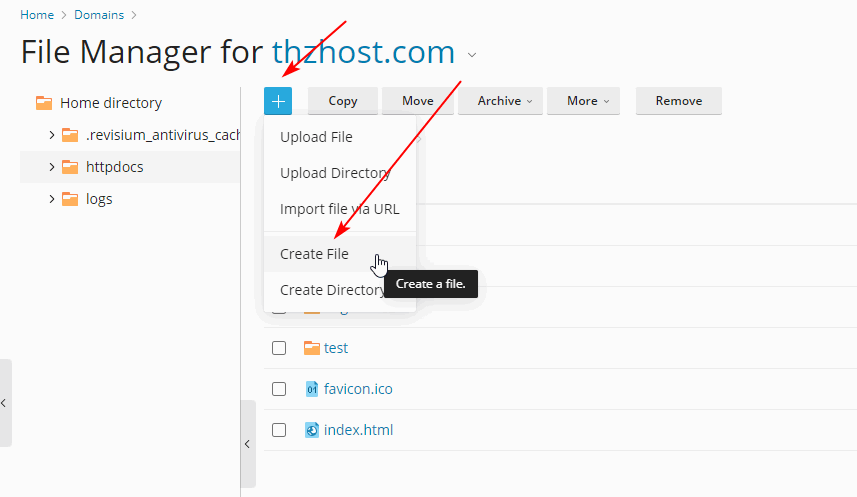This screenshot has width=857, height=497.
Task: Click the .revisium_antivirus_cache folder icon
Action: (70, 135)
